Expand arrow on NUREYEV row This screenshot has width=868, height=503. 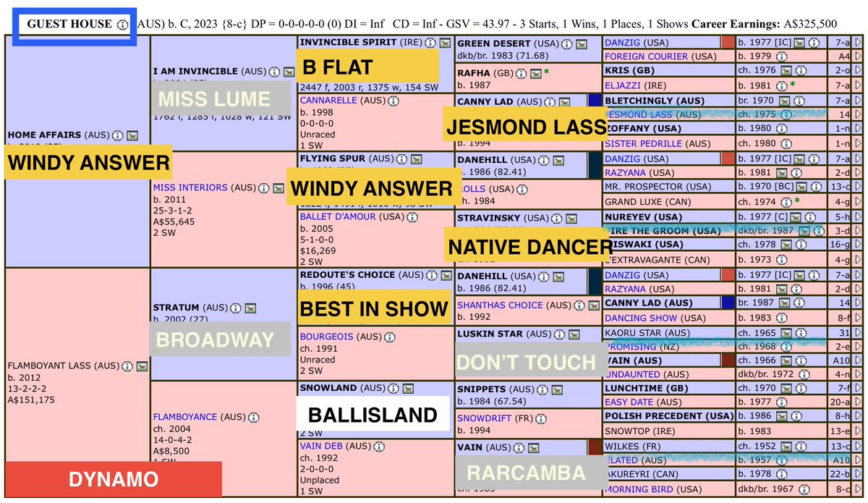[x=857, y=216]
